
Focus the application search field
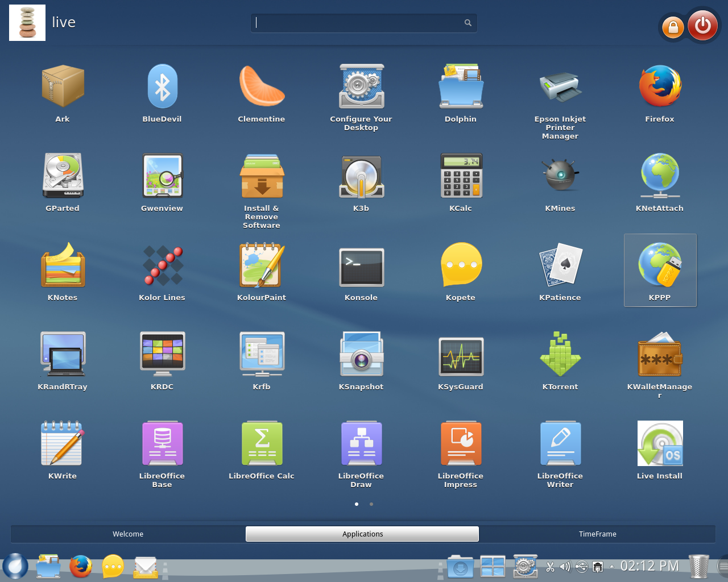[x=364, y=23]
